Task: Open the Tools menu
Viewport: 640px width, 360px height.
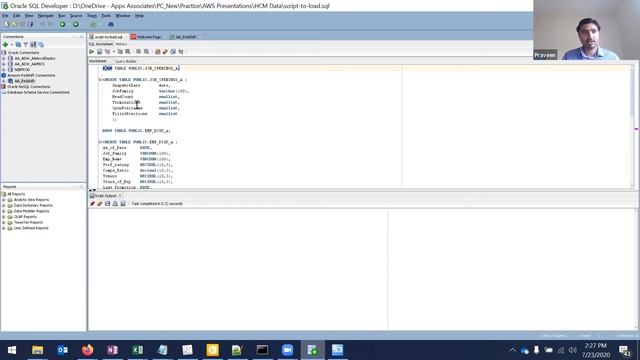Action: pyautogui.click(x=106, y=16)
